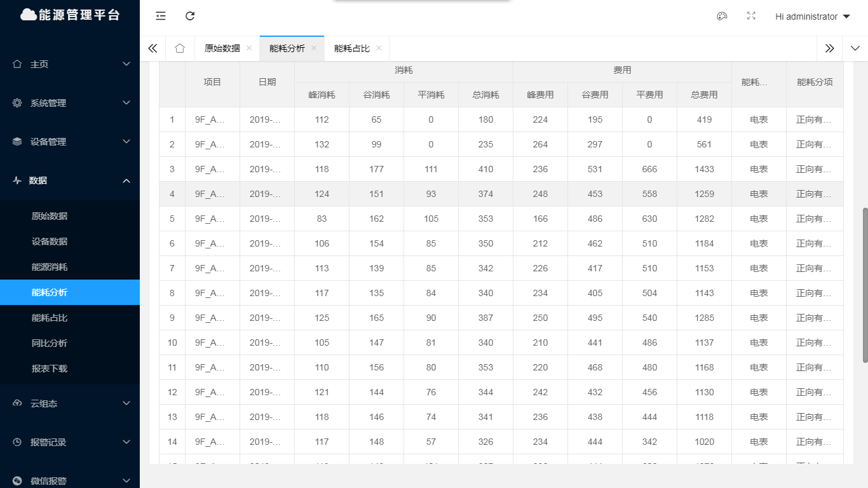Close the 能耗分析 tab
The image size is (868, 488).
tap(314, 48)
